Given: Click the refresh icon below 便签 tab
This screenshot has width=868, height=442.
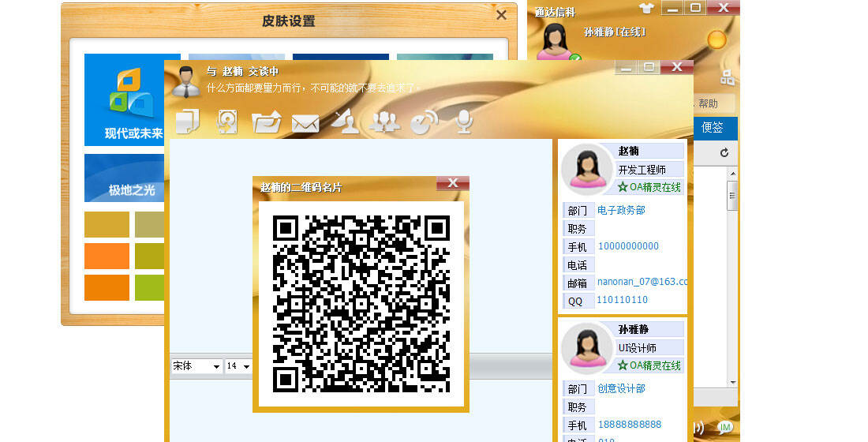Looking at the screenshot, I should coord(724,152).
